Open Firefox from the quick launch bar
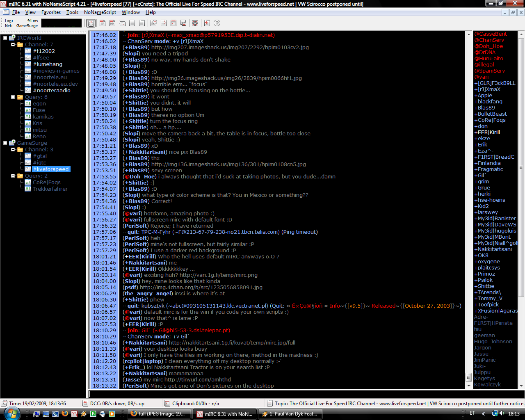 [x=65, y=414]
